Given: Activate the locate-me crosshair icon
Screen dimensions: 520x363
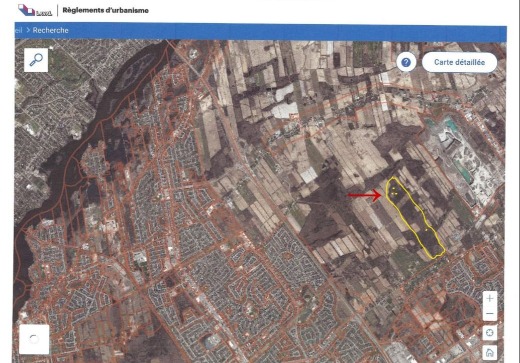Looking at the screenshot, I should pyautogui.click(x=489, y=332).
